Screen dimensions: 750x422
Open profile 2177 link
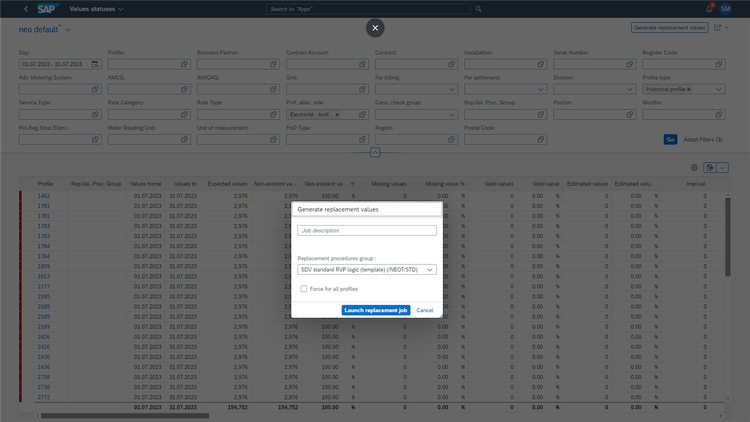[x=44, y=287]
